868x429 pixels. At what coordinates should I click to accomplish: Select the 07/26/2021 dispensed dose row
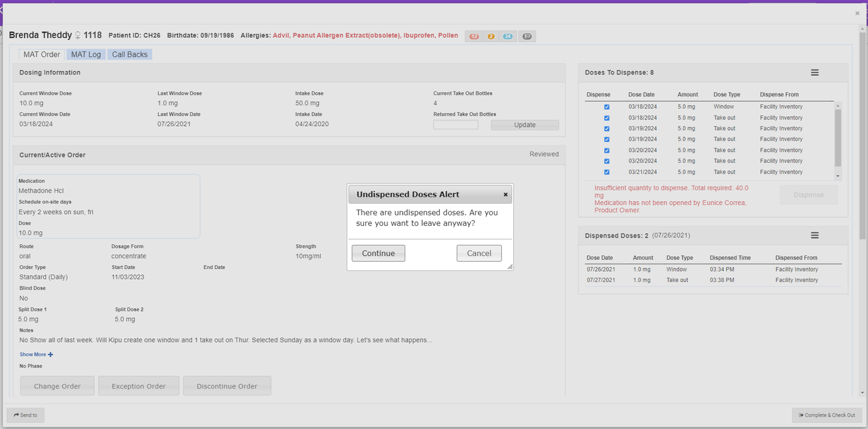pos(713,269)
